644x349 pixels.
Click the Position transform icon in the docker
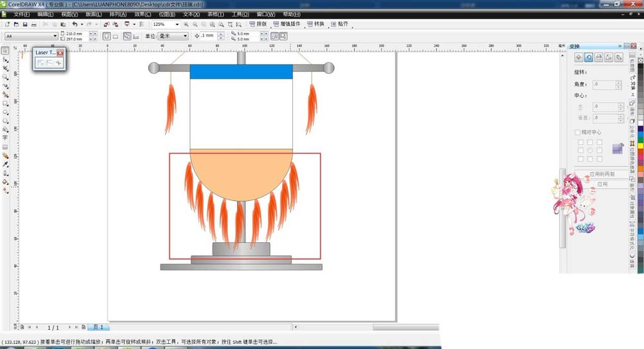(579, 57)
